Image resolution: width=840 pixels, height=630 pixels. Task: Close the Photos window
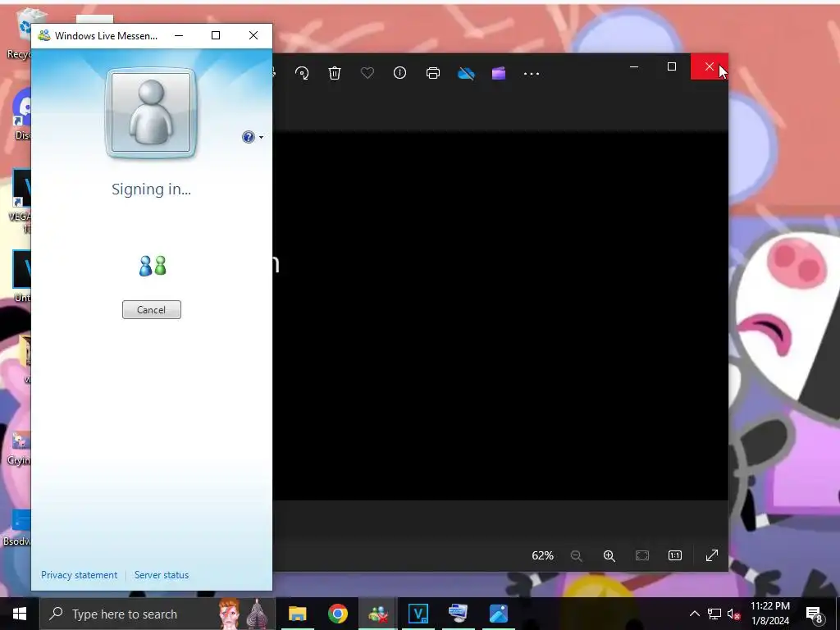tap(710, 66)
